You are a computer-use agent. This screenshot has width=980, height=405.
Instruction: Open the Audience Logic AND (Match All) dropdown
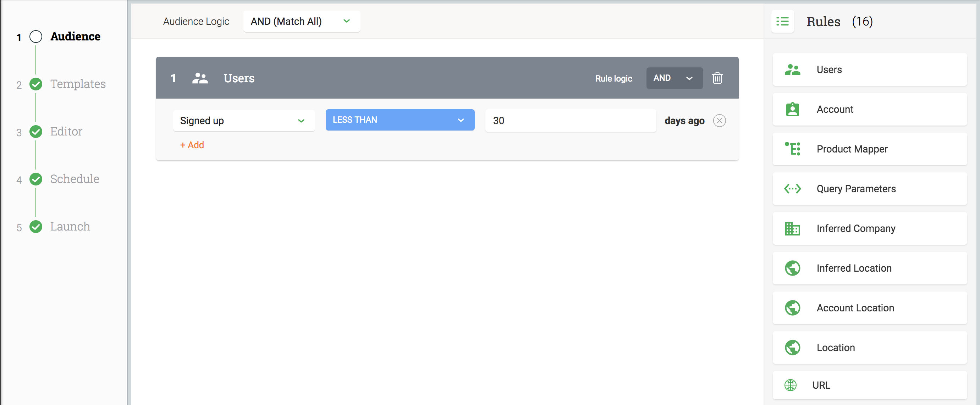point(302,21)
